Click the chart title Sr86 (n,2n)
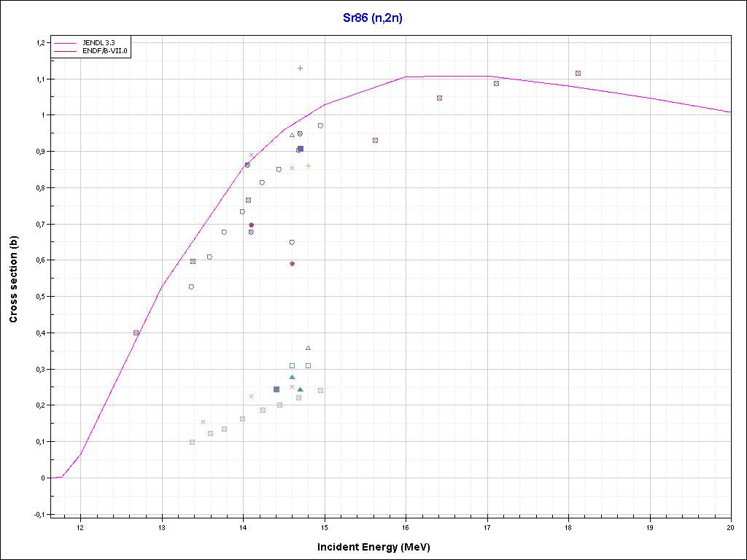This screenshot has width=747, height=560. click(373, 17)
